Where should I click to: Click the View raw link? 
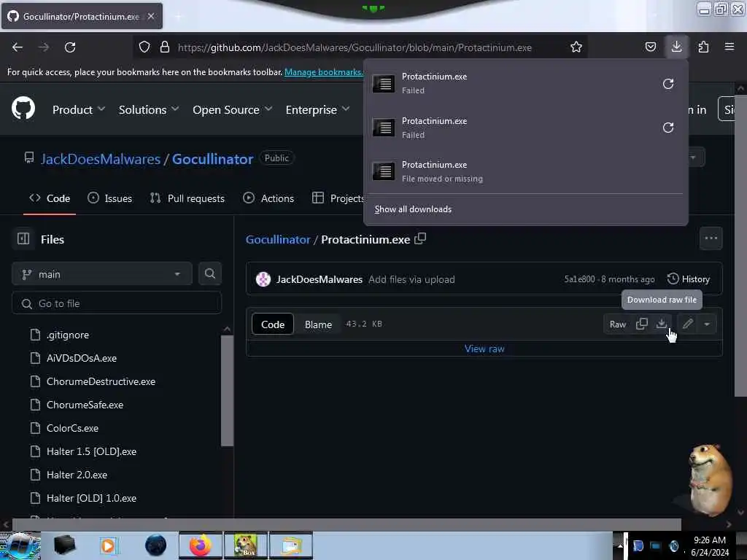tap(484, 349)
